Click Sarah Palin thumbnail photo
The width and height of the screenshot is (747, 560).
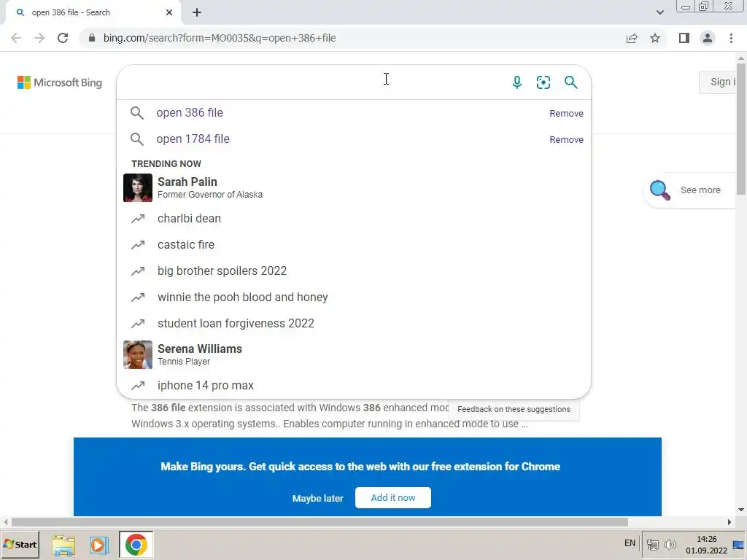(x=138, y=187)
